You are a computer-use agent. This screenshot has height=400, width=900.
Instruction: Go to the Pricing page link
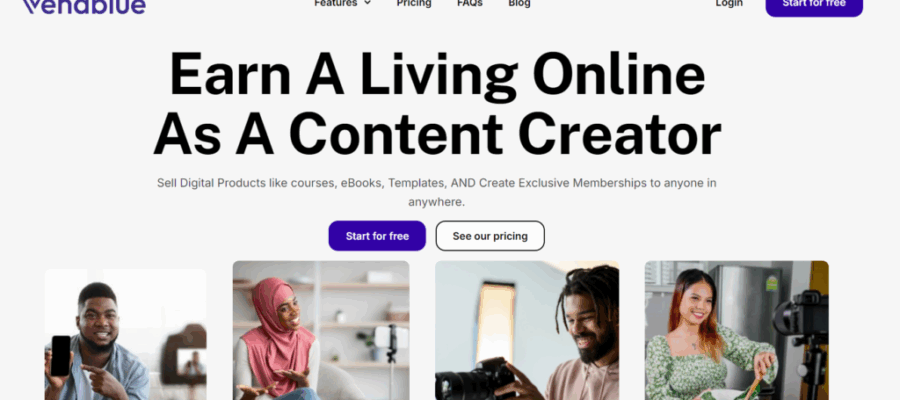tap(414, 3)
